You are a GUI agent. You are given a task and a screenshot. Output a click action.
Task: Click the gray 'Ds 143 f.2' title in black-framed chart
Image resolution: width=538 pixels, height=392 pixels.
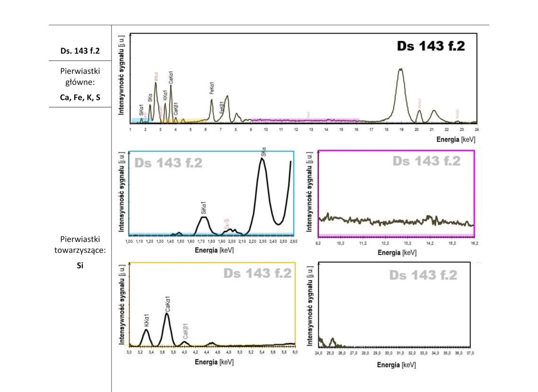[x=423, y=275]
